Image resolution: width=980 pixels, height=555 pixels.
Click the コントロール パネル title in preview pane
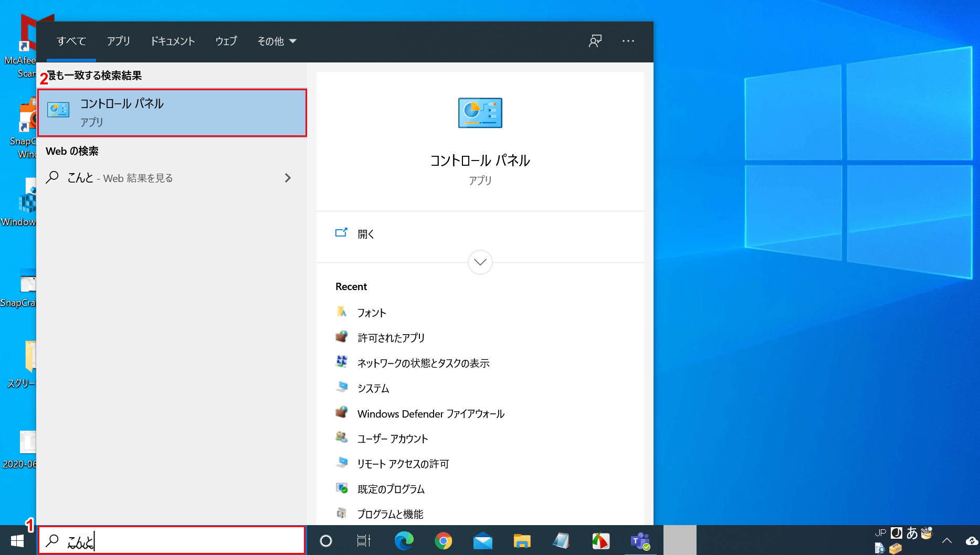(x=480, y=160)
